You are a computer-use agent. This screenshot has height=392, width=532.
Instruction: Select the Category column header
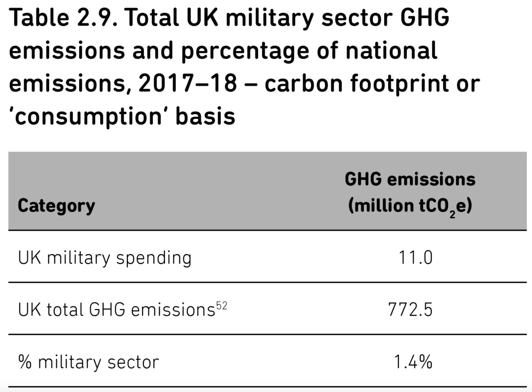point(56,206)
